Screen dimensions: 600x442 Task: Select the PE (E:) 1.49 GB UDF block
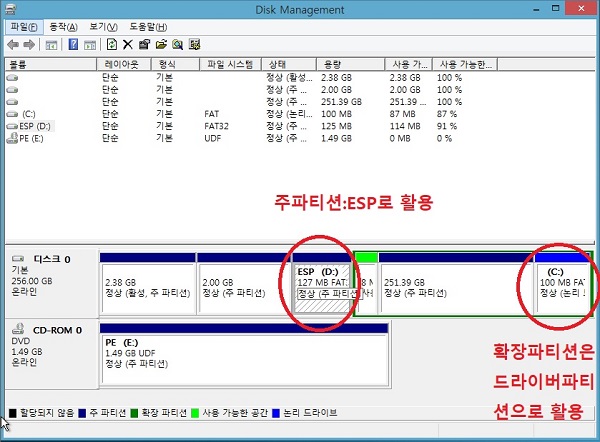[x=244, y=354]
